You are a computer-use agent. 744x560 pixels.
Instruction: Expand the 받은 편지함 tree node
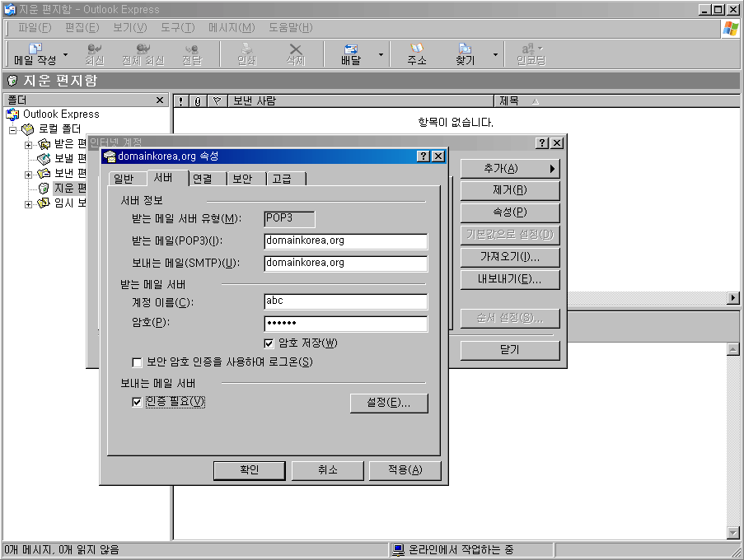29,145
